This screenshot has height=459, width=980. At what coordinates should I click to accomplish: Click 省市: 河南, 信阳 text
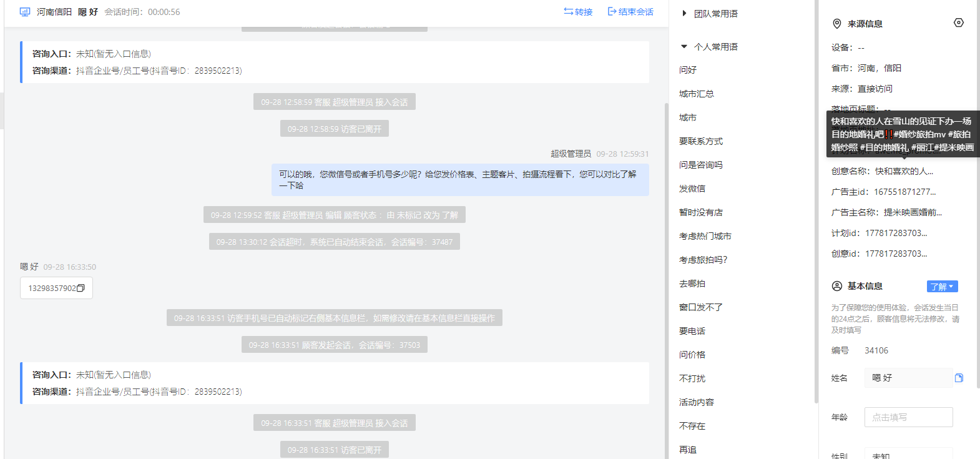point(866,68)
